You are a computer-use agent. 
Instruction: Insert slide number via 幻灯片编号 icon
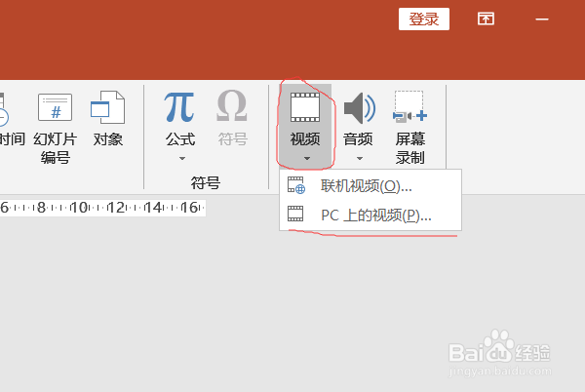coord(56,107)
